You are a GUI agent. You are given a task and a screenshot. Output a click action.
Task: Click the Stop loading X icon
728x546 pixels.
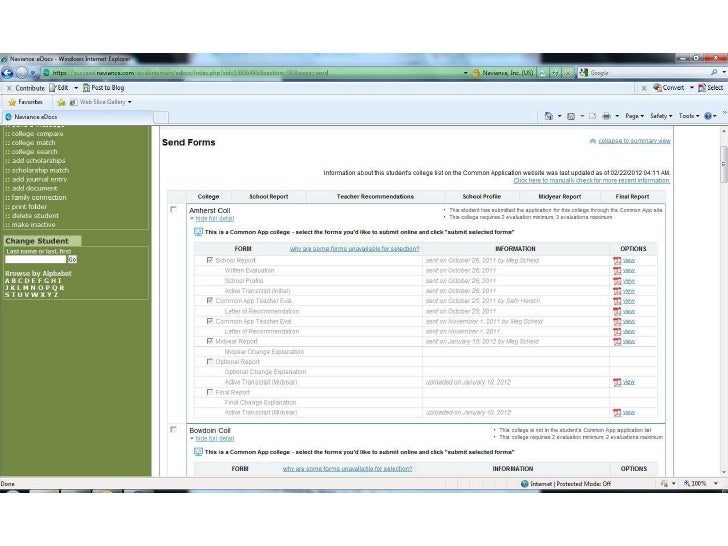coord(567,73)
